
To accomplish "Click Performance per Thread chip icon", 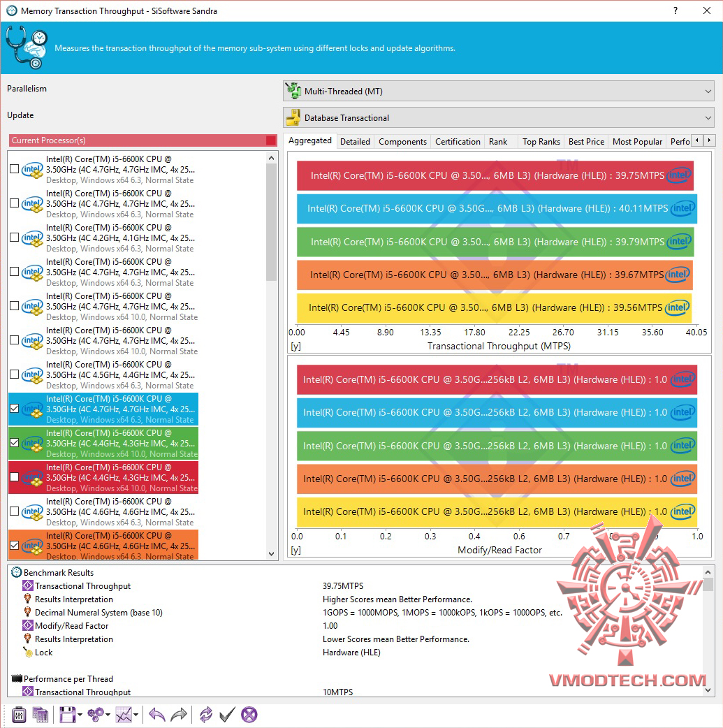I will coord(17,679).
